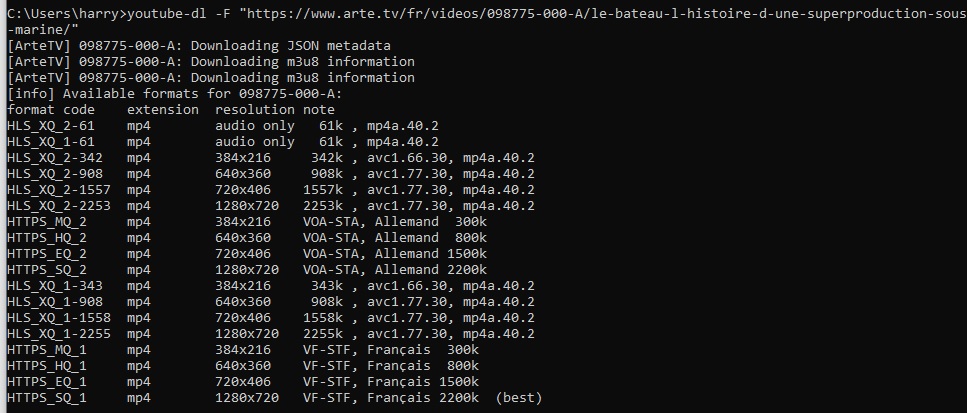
Task: Click the HTTPS_MQ_2 format code
Action: (x=47, y=221)
